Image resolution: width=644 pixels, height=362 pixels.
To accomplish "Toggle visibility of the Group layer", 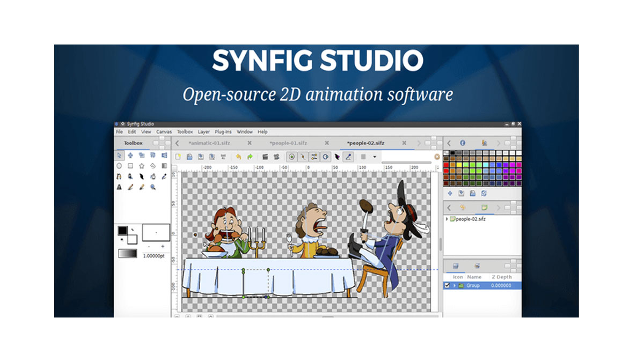I will [447, 285].
